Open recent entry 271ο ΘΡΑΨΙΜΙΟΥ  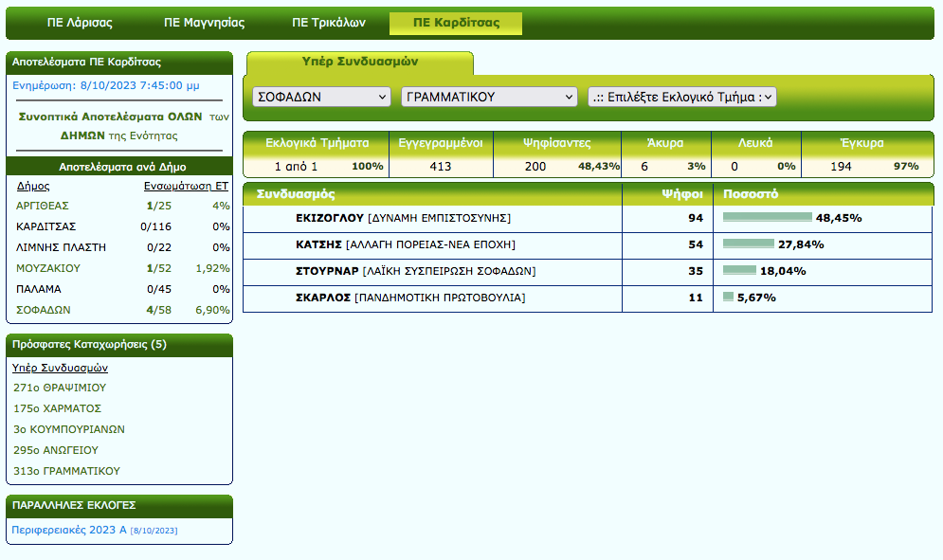[x=60, y=388]
